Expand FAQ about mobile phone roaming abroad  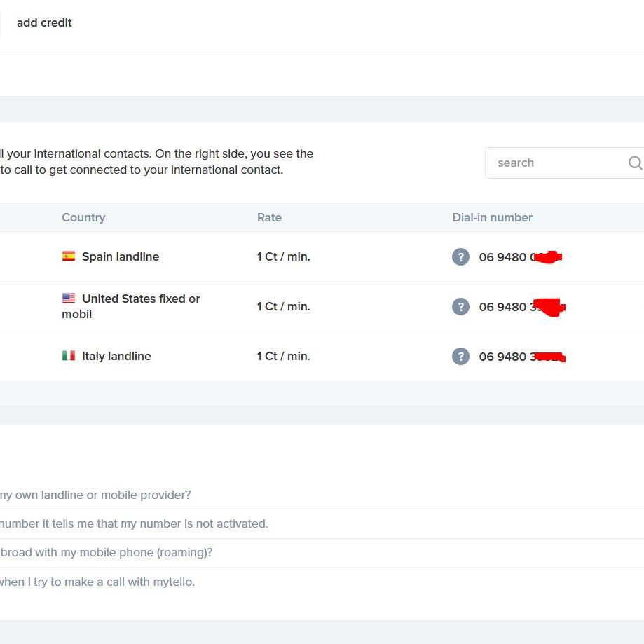[x=105, y=552]
